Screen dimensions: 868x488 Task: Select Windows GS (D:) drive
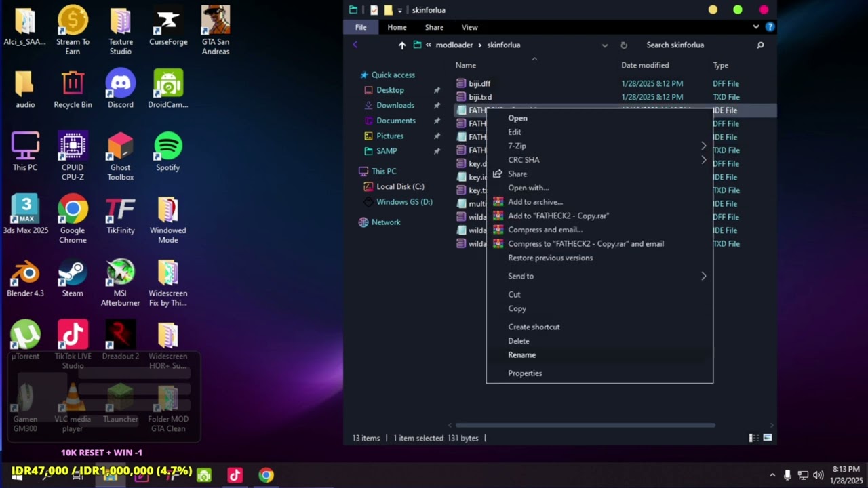[x=404, y=202]
